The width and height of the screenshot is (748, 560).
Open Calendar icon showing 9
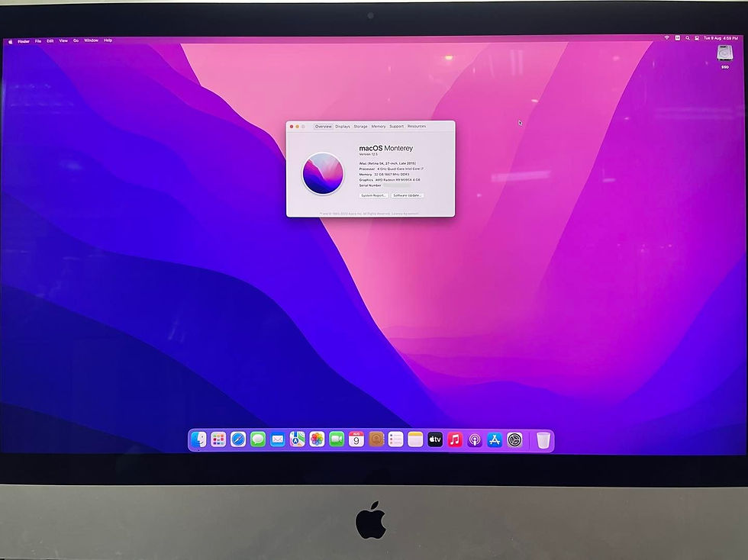point(356,439)
